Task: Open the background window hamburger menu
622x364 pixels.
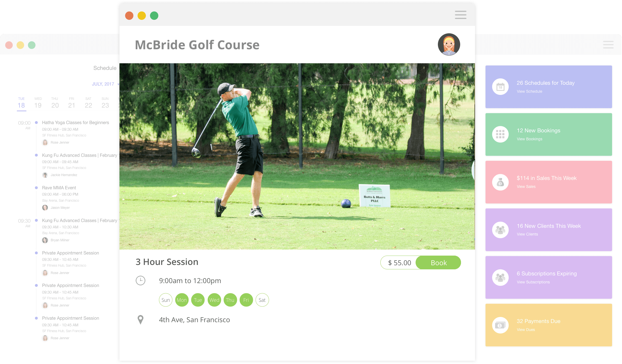Action: click(608, 45)
